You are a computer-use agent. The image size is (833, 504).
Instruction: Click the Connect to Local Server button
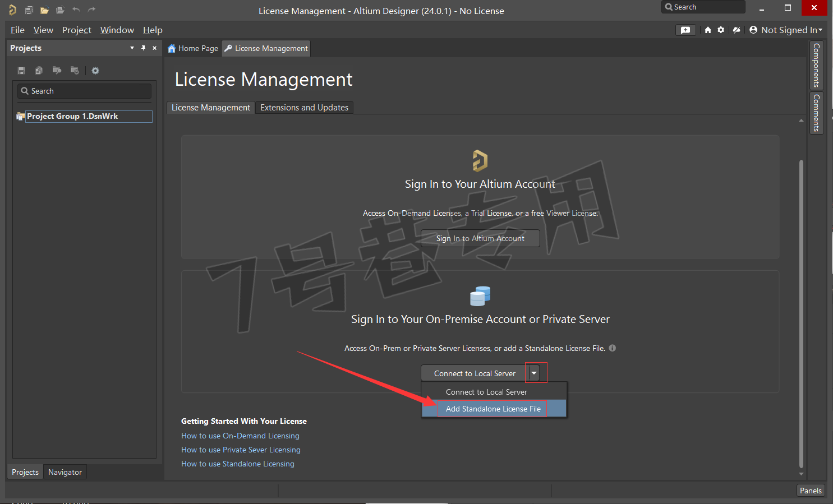tap(475, 373)
